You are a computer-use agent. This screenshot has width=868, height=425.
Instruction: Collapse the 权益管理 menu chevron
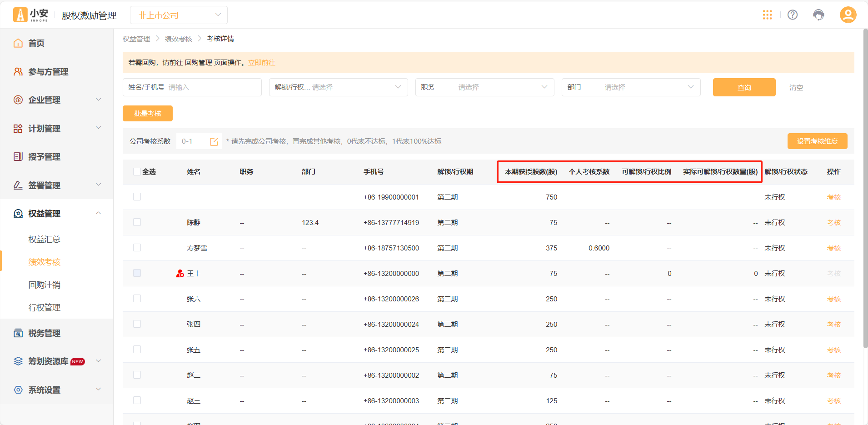(99, 213)
